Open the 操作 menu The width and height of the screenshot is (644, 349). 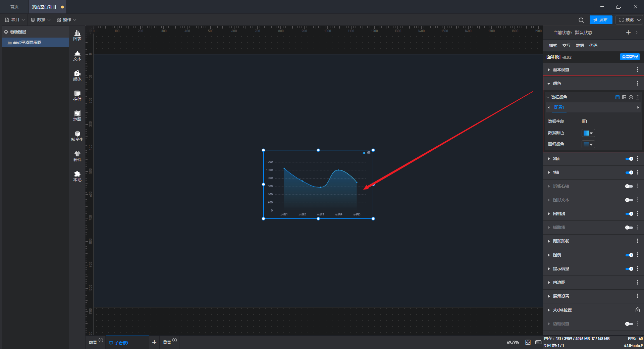[66, 20]
